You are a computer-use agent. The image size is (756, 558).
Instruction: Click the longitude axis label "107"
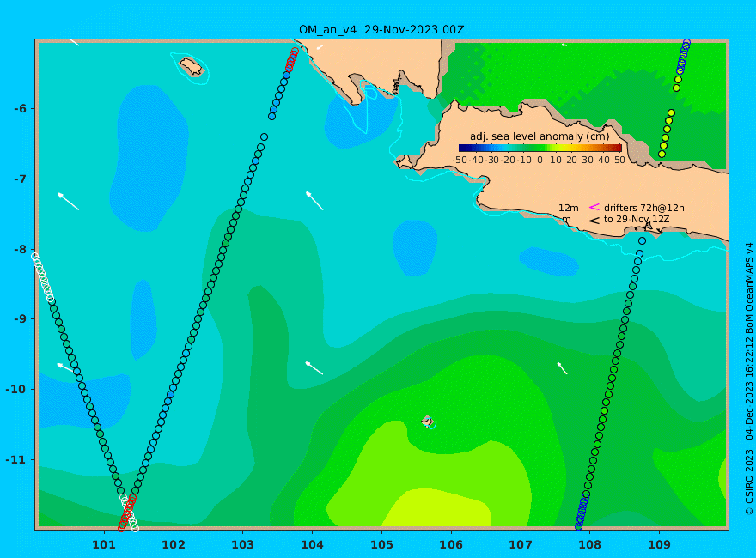(x=521, y=544)
